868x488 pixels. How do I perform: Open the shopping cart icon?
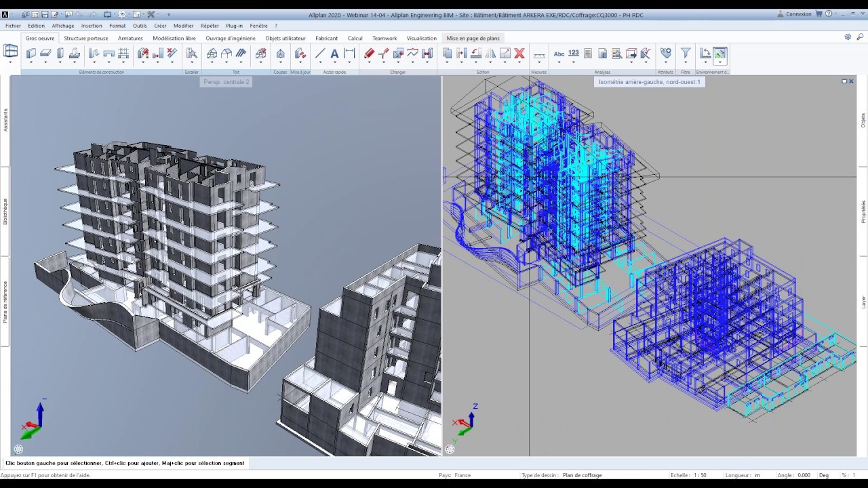tap(818, 14)
